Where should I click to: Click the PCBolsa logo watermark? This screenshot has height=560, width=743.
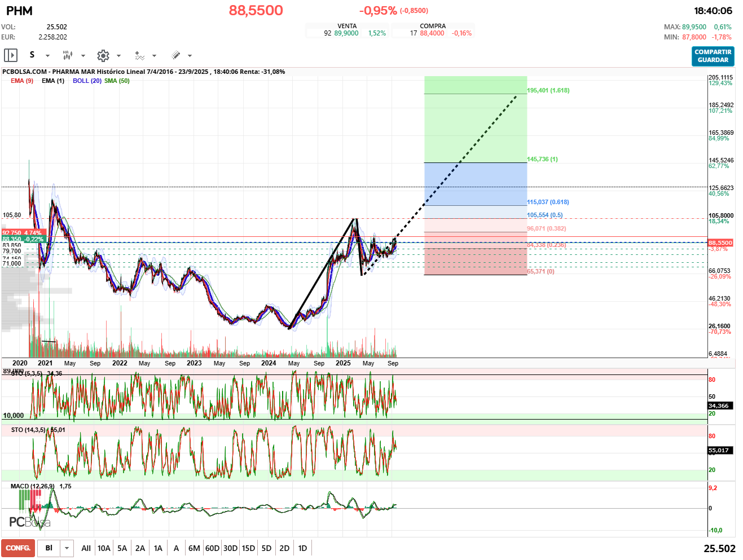point(30,522)
